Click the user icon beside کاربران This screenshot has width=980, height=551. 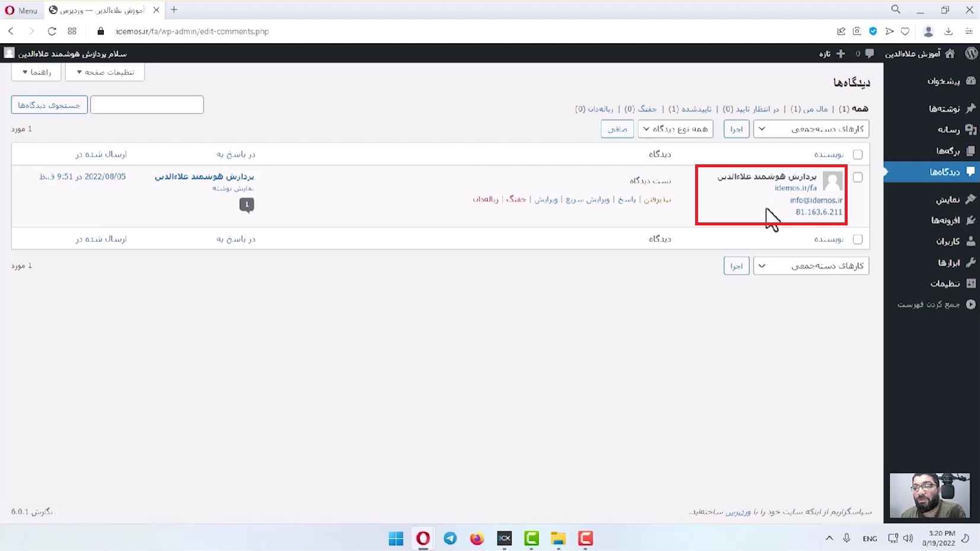click(971, 241)
